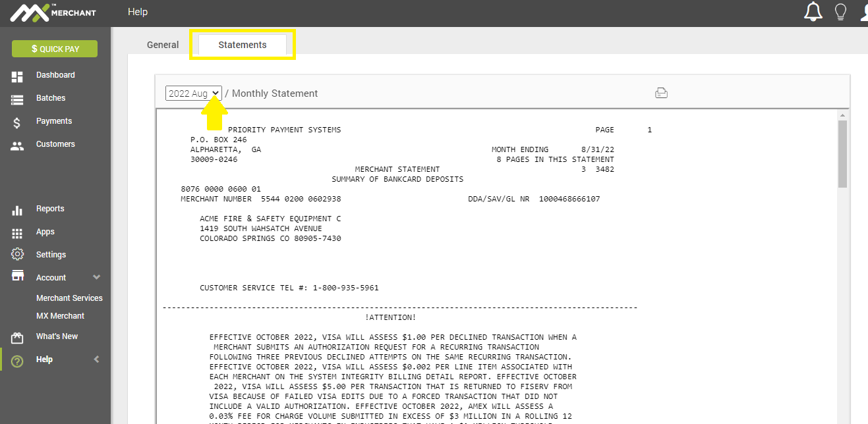This screenshot has width=868, height=424.
Task: Open the 2022 Aug month dropdown
Action: tap(193, 93)
